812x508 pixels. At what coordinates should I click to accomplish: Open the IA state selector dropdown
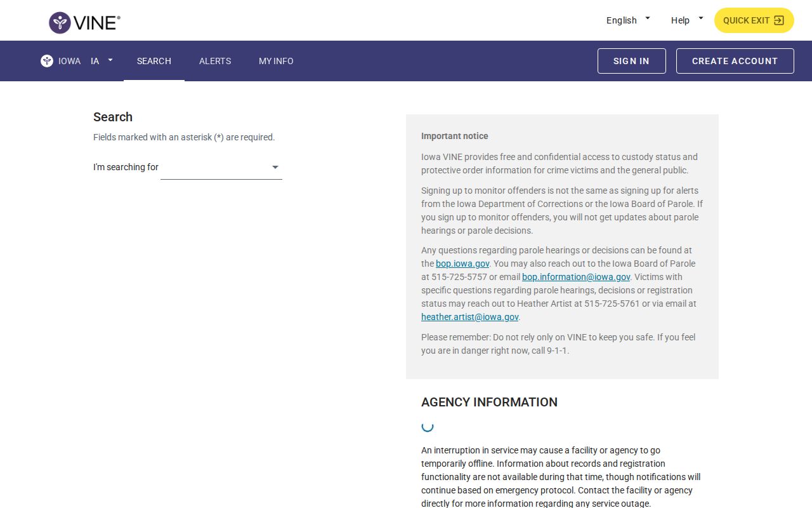pos(101,61)
